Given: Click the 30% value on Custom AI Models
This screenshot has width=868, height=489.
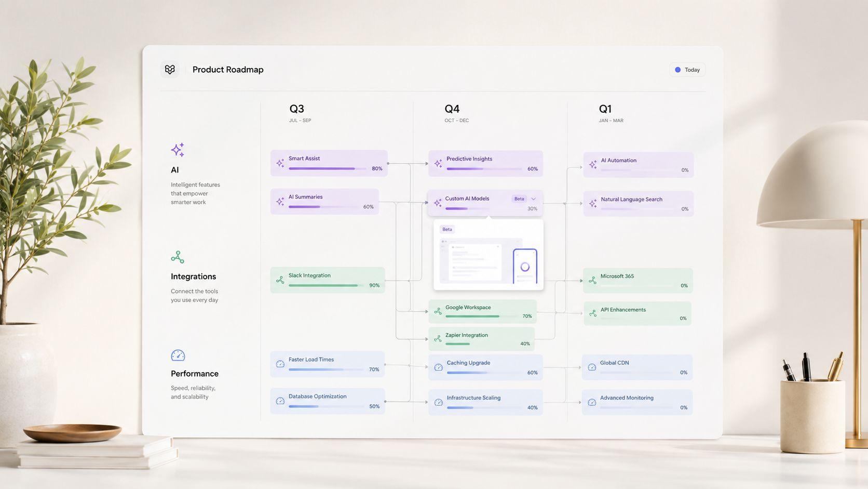Looking at the screenshot, I should 532,209.
